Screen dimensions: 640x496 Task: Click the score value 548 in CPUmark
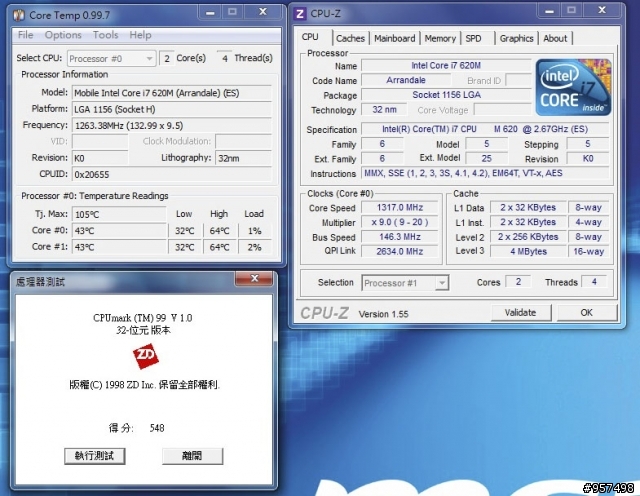point(157,428)
